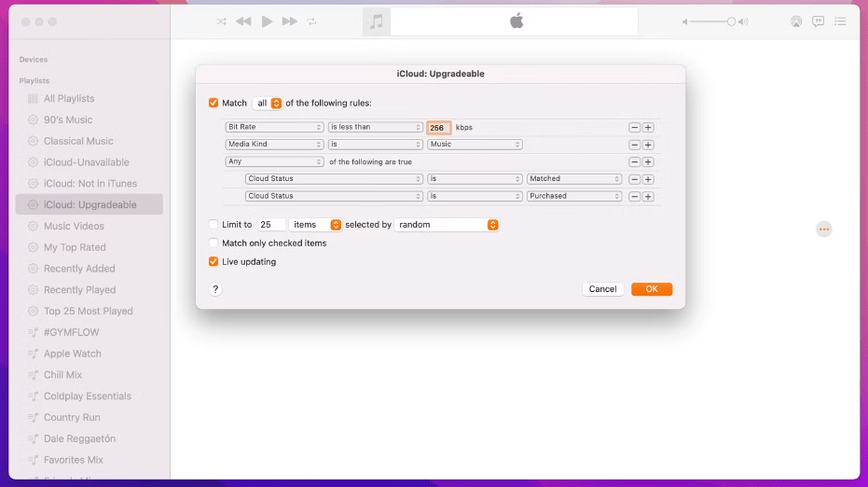Confirm with the OK button

pyautogui.click(x=652, y=288)
